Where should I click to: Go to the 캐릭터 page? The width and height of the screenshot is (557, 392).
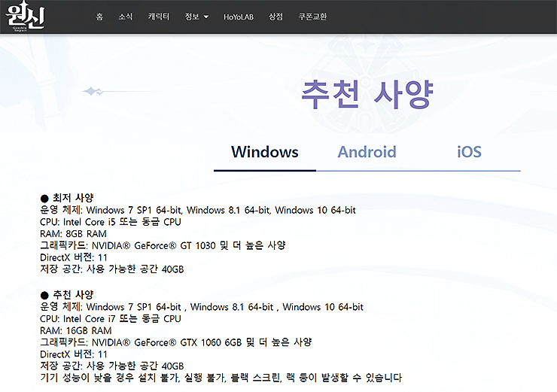pos(158,17)
